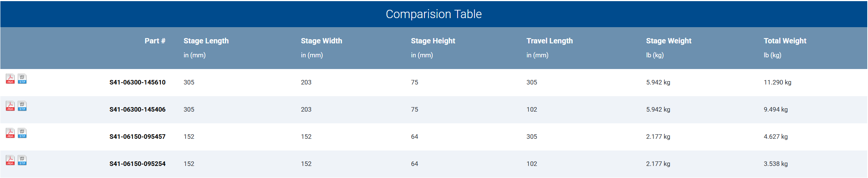The height and width of the screenshot is (178, 868).
Task: Open PDF for part S41-06150-095254
Action: 10,160
